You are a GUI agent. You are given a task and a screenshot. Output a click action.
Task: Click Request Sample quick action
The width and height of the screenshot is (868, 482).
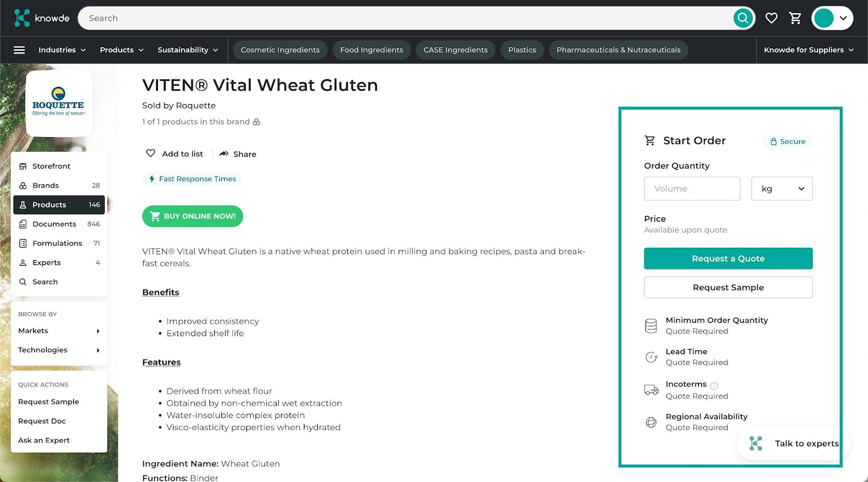[49, 402]
